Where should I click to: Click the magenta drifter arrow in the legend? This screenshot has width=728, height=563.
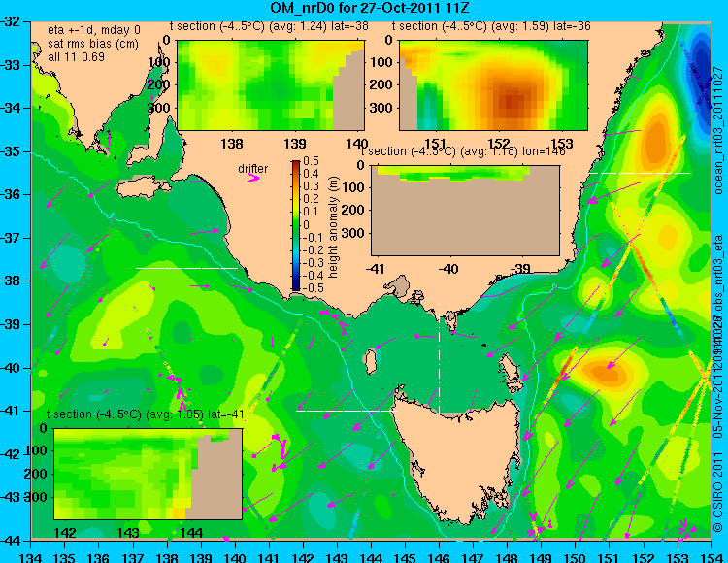(x=253, y=178)
